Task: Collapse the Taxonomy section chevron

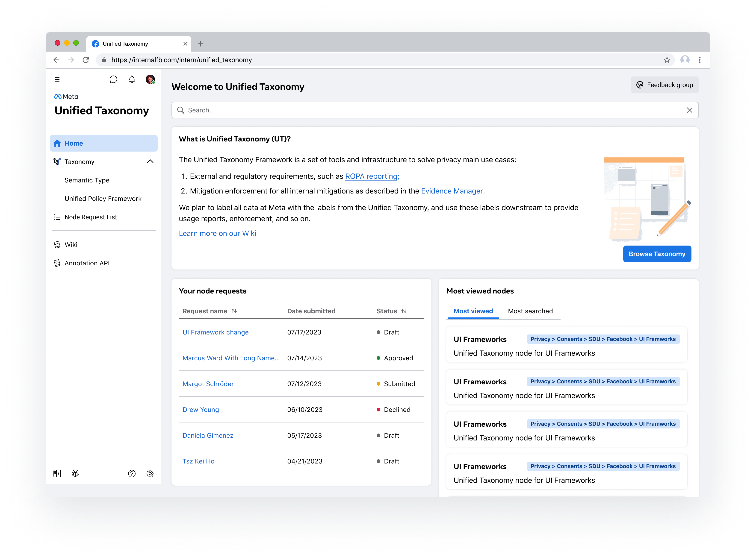Action: point(151,162)
